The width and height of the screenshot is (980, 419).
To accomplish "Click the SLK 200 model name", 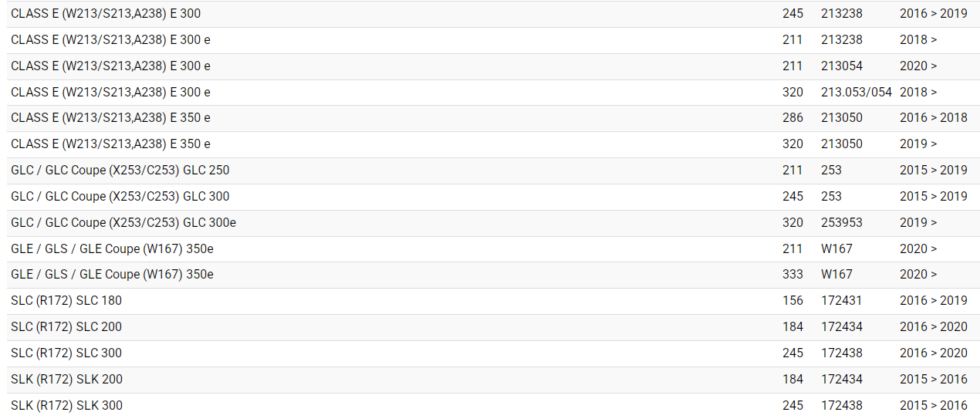I will [x=66, y=380].
